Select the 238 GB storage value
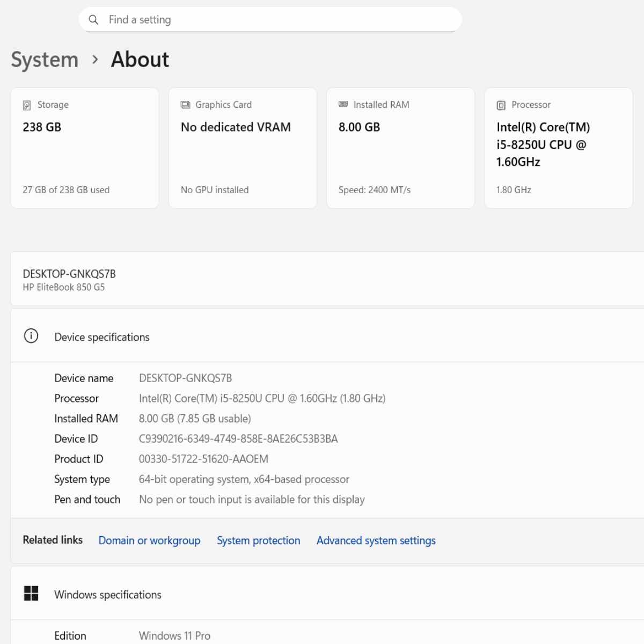 pos(42,127)
